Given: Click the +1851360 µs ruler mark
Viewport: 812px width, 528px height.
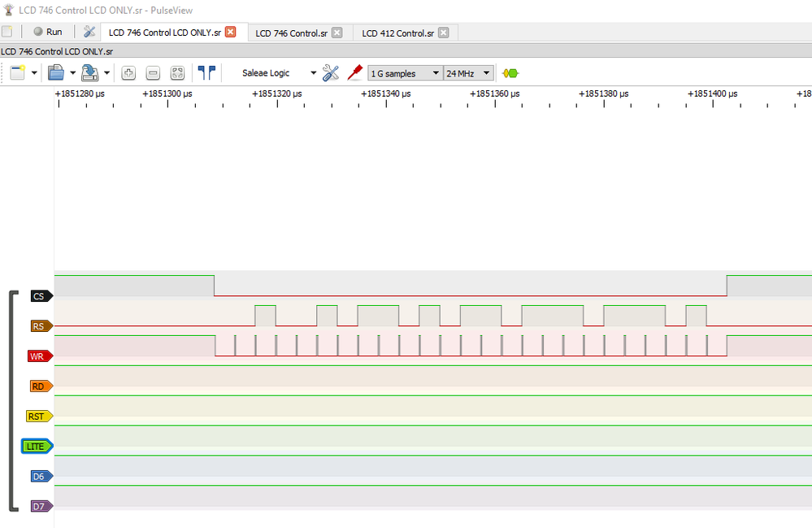Looking at the screenshot, I should coord(494,94).
